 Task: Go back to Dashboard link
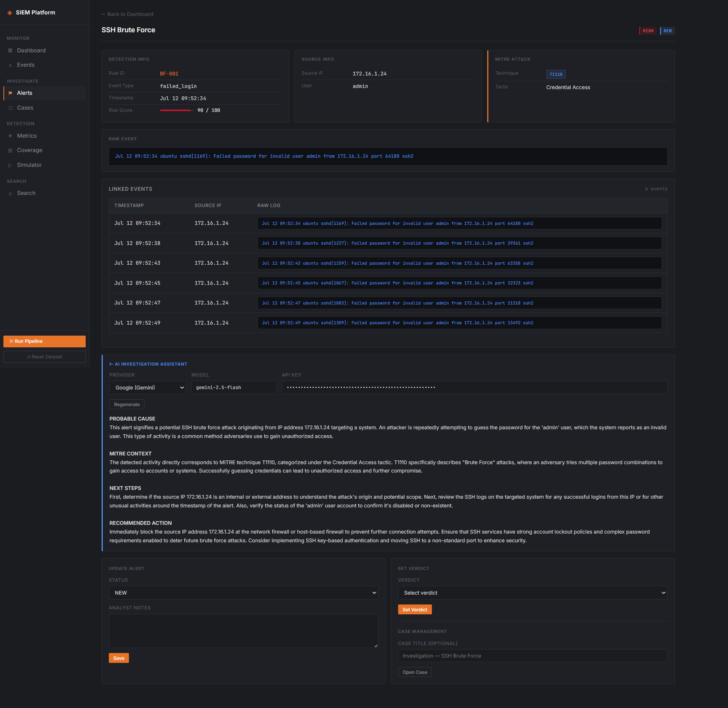click(127, 14)
